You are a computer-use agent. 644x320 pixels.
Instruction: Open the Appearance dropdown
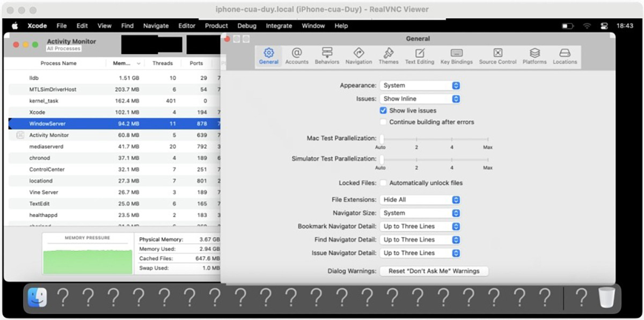point(420,85)
